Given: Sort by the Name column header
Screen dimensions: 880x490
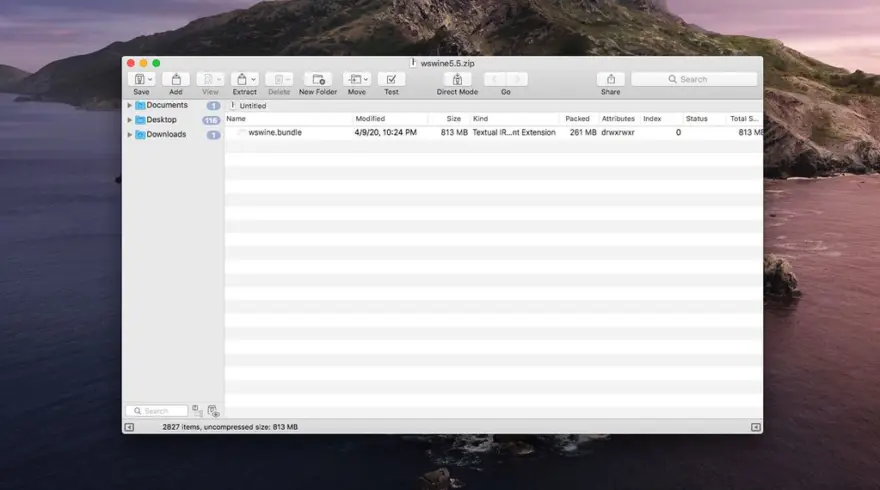Looking at the screenshot, I should (x=288, y=118).
